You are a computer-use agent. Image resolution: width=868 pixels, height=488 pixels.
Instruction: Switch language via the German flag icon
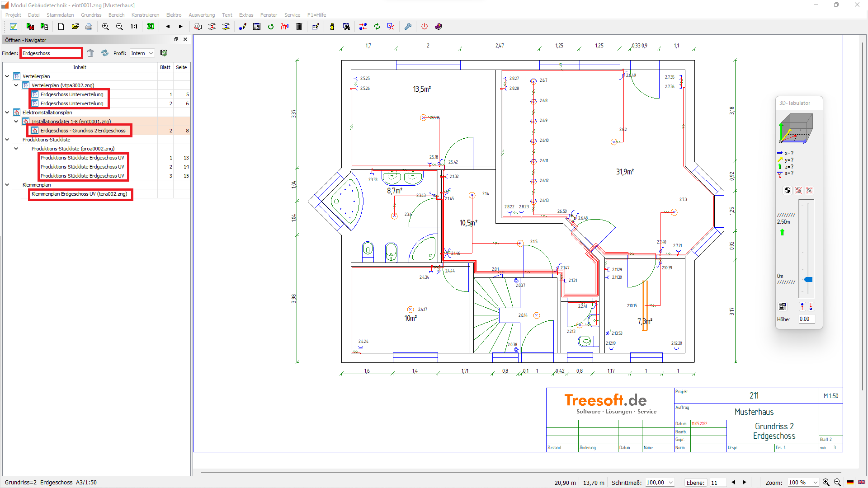[850, 483]
